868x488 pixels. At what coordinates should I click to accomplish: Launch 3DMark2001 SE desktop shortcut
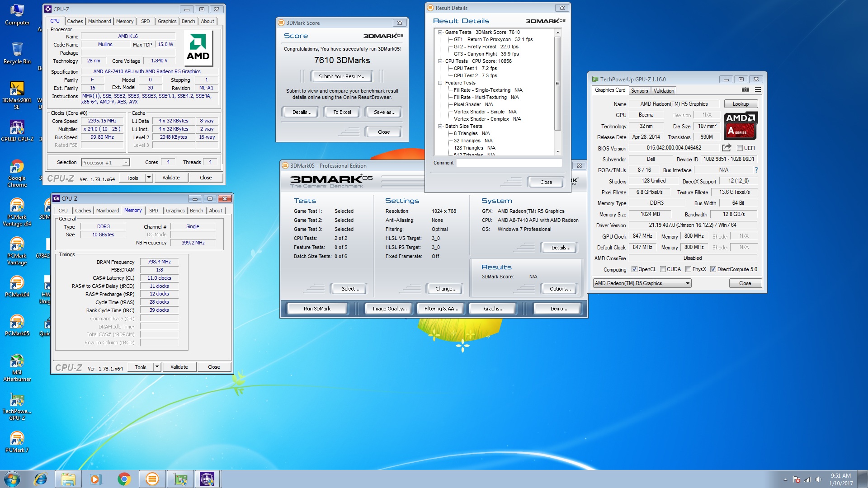17,95
